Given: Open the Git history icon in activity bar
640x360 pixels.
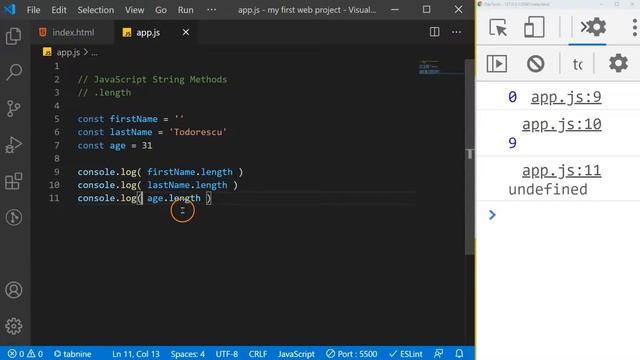Looking at the screenshot, I should pos(13,217).
